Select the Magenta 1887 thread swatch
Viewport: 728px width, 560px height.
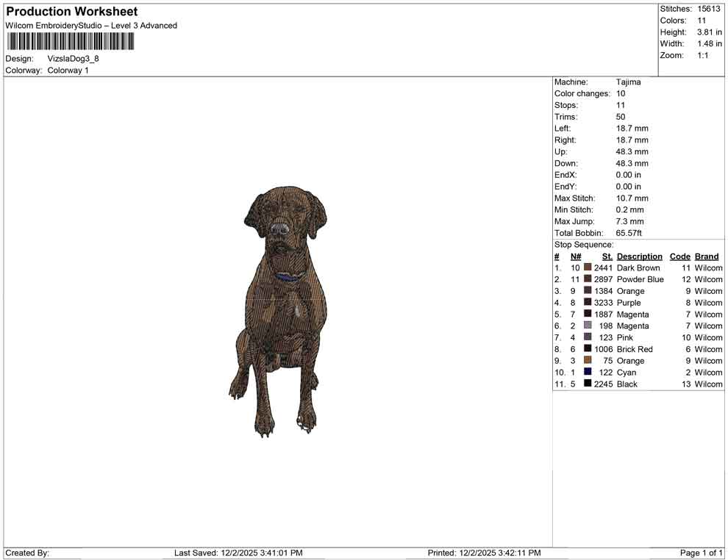pyautogui.click(x=588, y=315)
